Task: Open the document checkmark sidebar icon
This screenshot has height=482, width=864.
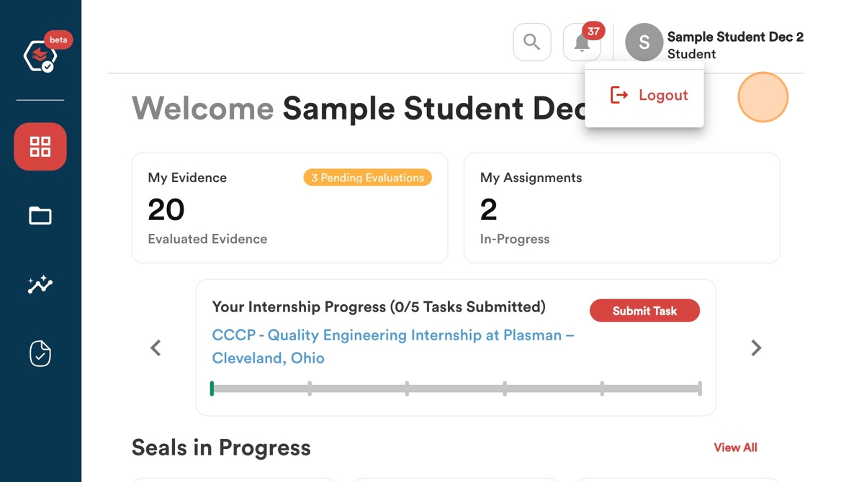Action: (40, 354)
